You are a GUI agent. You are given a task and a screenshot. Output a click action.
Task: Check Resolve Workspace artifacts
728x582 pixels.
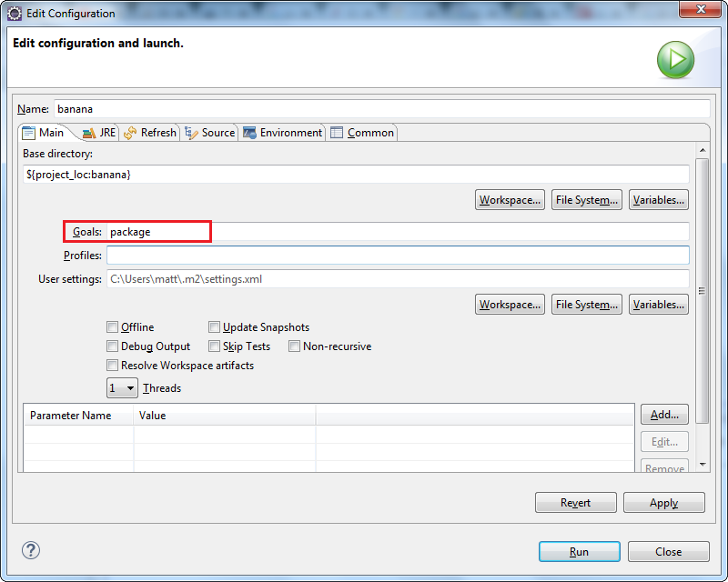click(113, 366)
